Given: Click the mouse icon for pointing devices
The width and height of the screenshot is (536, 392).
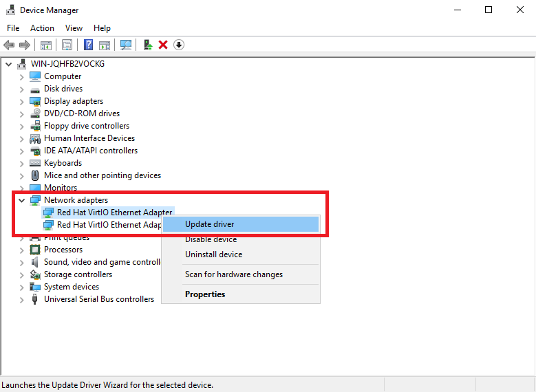Looking at the screenshot, I should pos(35,175).
